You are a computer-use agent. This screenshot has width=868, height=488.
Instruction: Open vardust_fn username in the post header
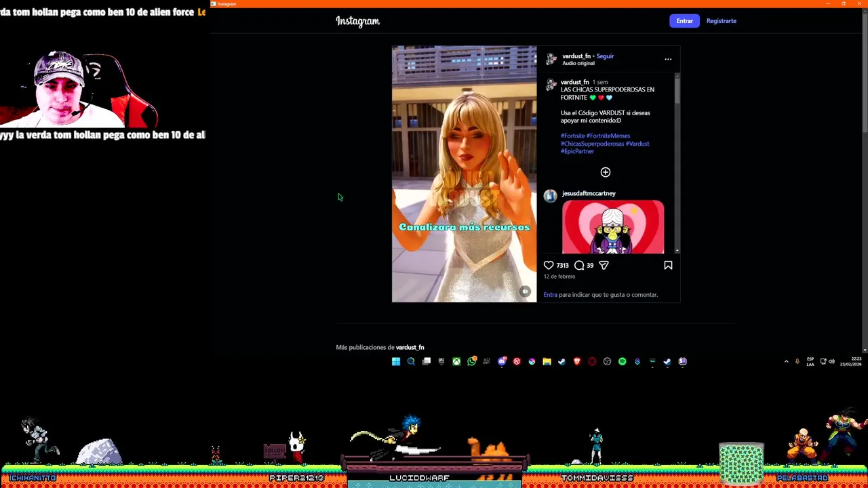click(576, 56)
